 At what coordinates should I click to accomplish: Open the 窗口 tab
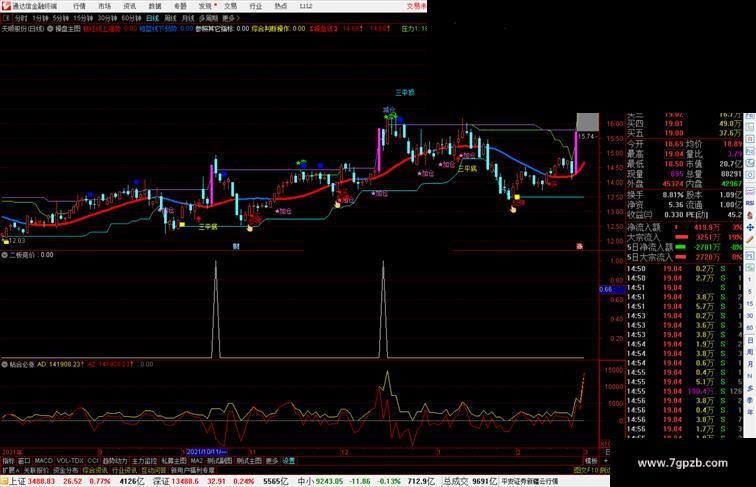(x=24, y=461)
